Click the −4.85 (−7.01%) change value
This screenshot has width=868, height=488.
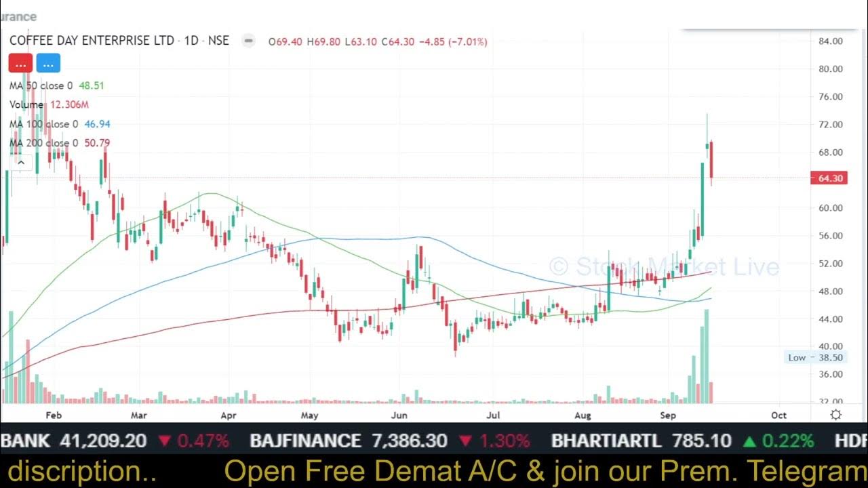pos(454,41)
